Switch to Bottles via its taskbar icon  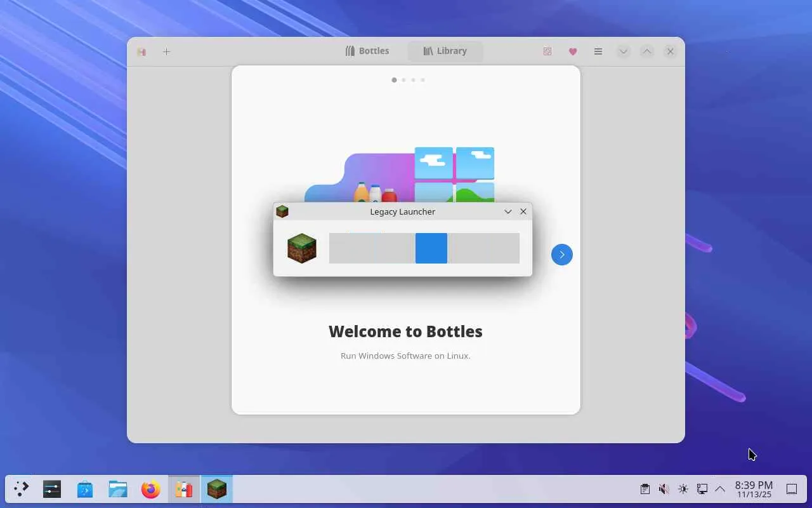184,489
